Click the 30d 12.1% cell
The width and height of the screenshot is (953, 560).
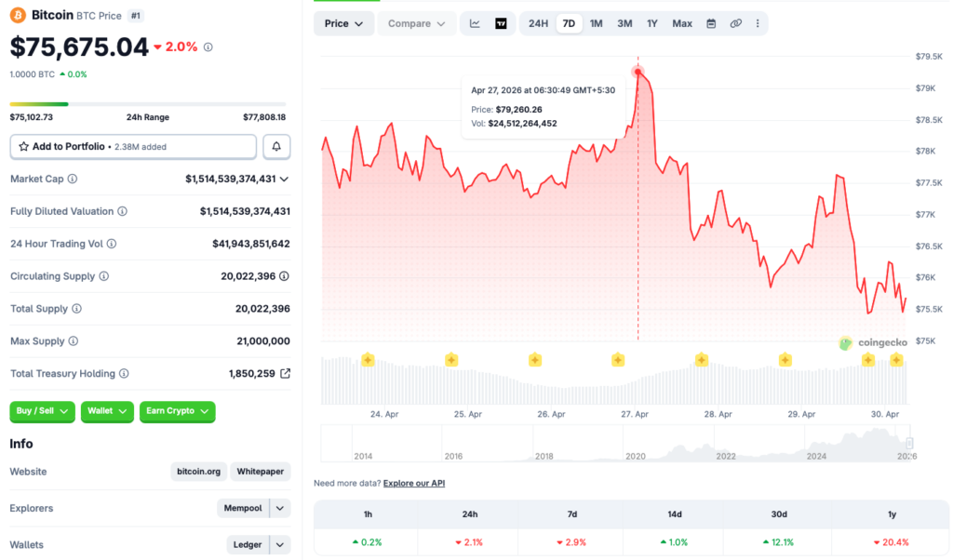pyautogui.click(x=778, y=542)
